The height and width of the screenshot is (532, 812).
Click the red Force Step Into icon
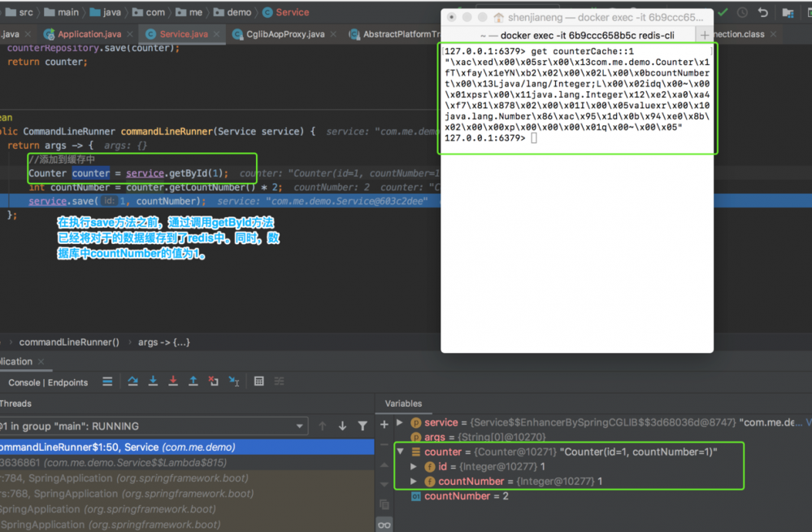pos(173,381)
